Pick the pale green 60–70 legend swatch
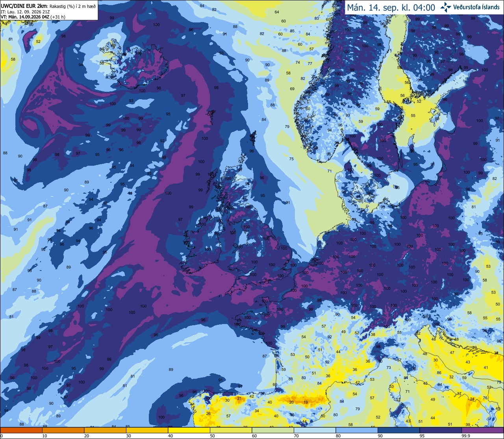 click(x=273, y=430)
